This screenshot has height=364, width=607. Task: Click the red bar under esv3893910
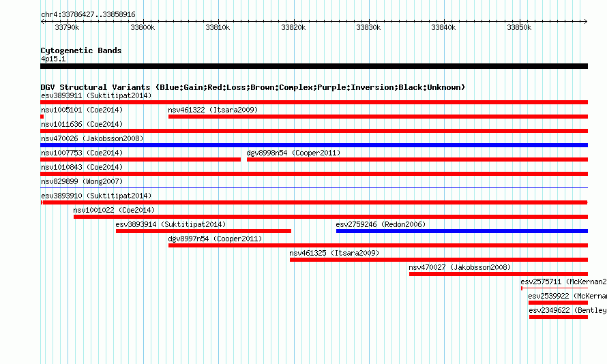314,202
